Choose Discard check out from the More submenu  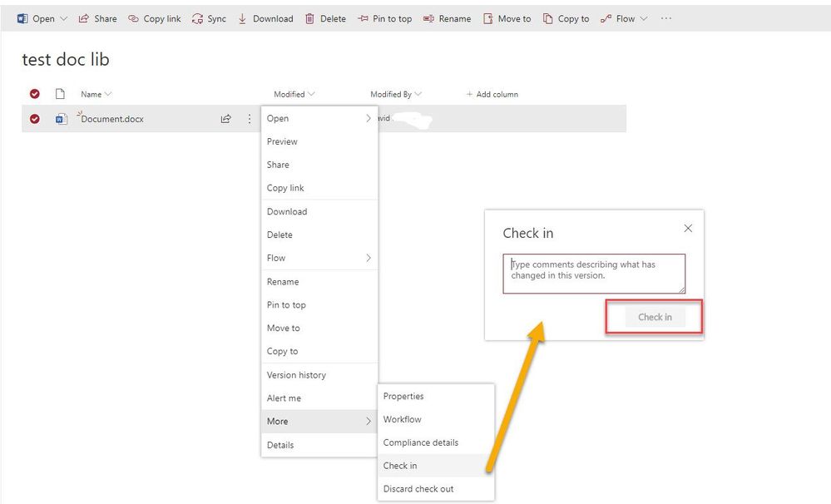(x=421, y=488)
